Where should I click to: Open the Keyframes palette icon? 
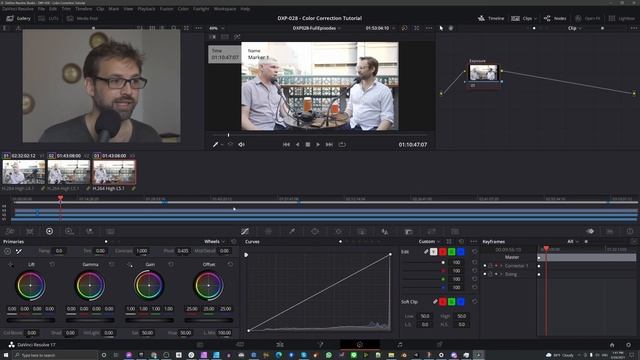tap(590, 231)
